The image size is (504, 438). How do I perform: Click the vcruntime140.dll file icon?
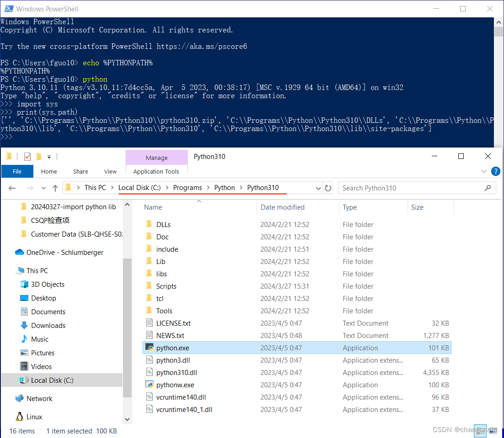(149, 396)
